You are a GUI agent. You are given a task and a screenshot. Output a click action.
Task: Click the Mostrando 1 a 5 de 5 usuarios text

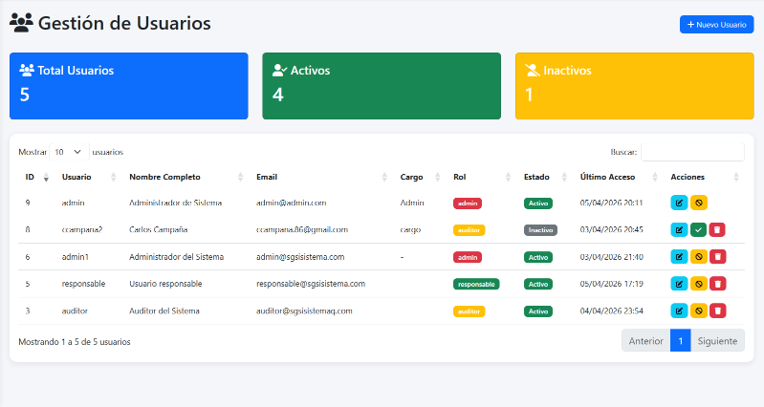[x=75, y=342]
